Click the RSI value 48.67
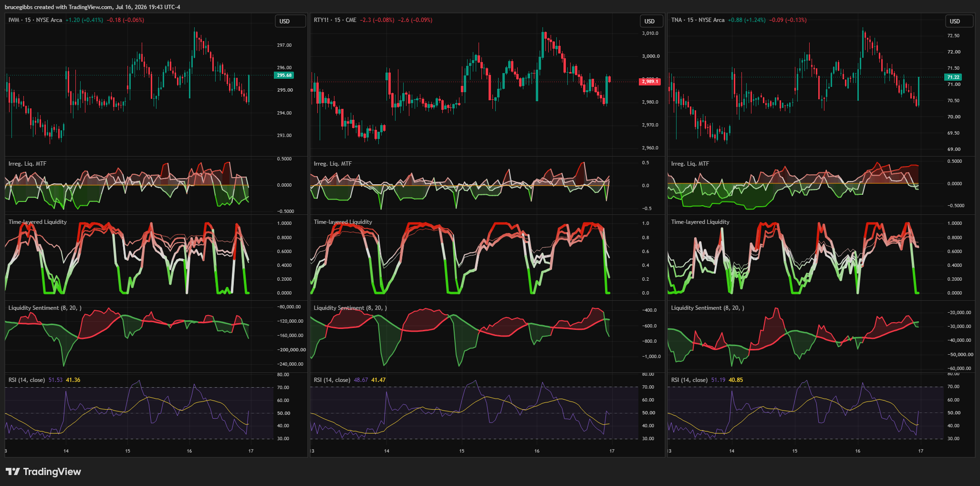The width and height of the screenshot is (980, 486). [x=361, y=380]
